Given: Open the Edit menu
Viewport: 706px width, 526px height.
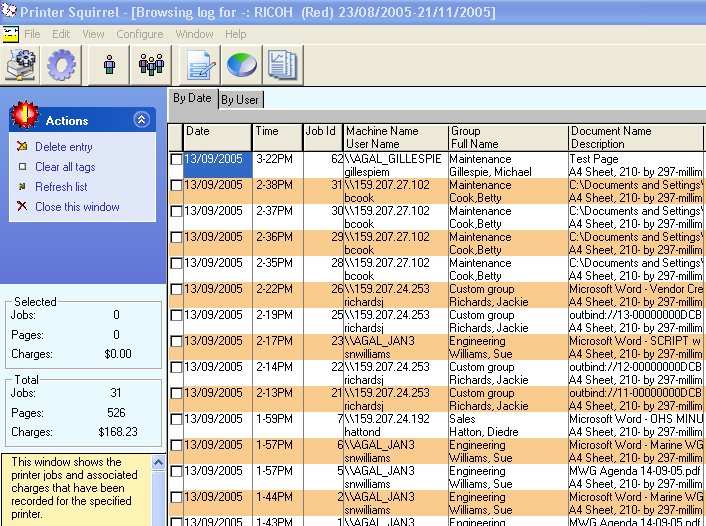Looking at the screenshot, I should pos(61,34).
